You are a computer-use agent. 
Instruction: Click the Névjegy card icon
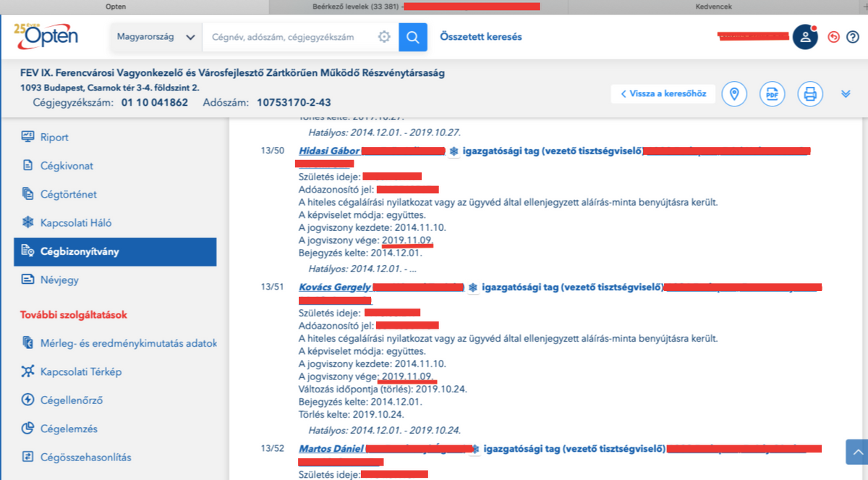click(28, 279)
